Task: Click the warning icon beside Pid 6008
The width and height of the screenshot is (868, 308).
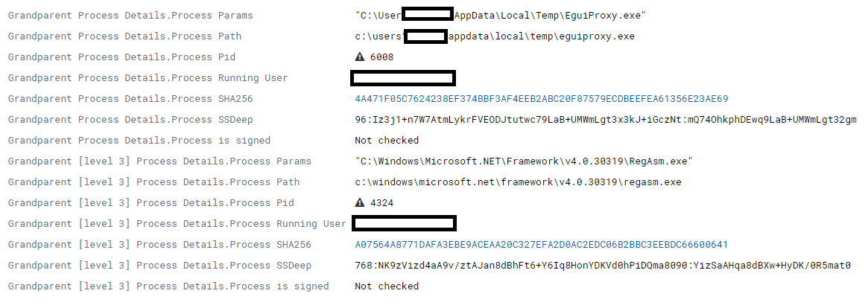Action: coord(360,57)
